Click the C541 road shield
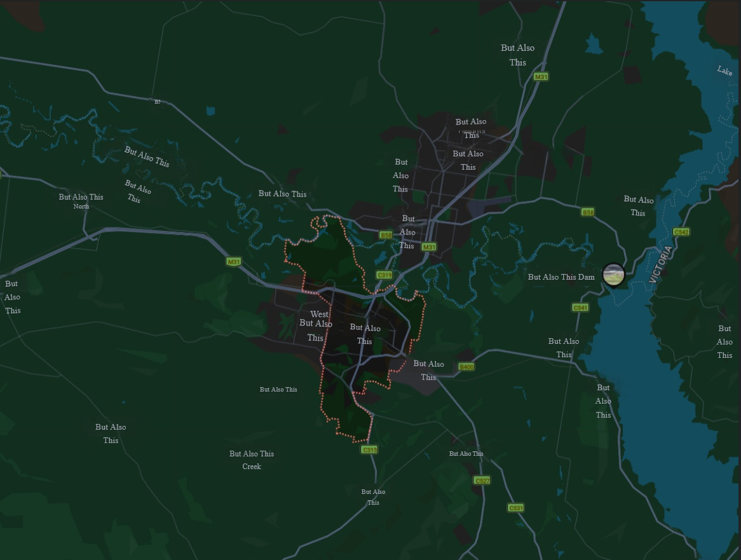Image resolution: width=741 pixels, height=560 pixels. point(580,308)
